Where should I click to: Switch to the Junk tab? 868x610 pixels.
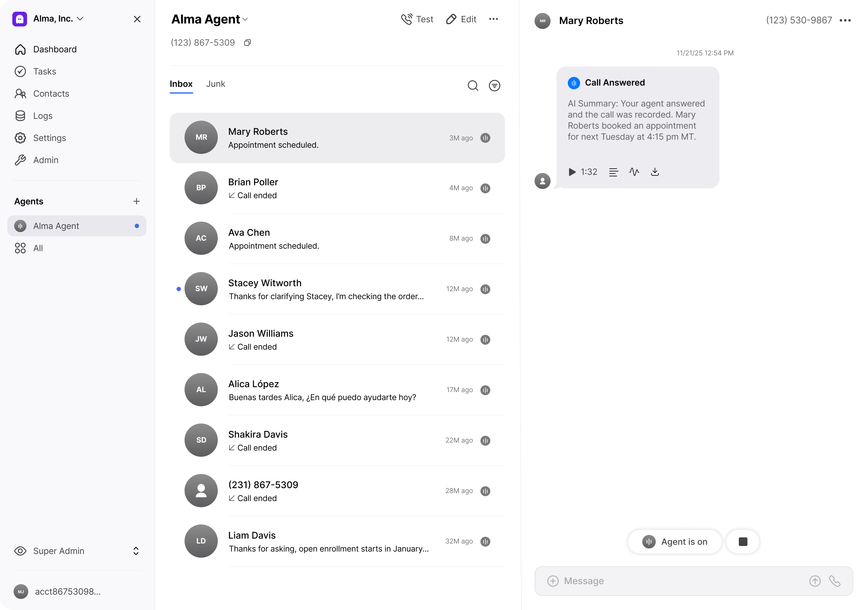[x=216, y=84]
